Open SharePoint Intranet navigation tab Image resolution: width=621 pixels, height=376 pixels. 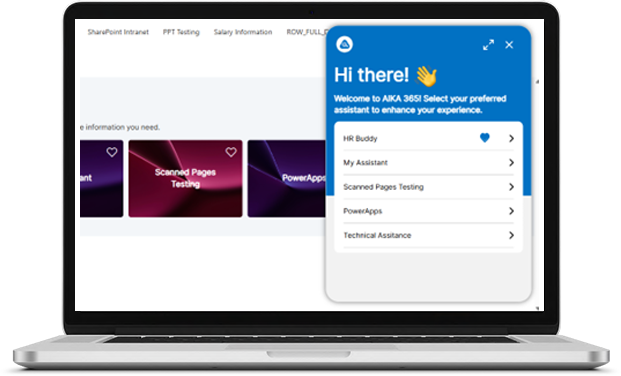point(118,32)
